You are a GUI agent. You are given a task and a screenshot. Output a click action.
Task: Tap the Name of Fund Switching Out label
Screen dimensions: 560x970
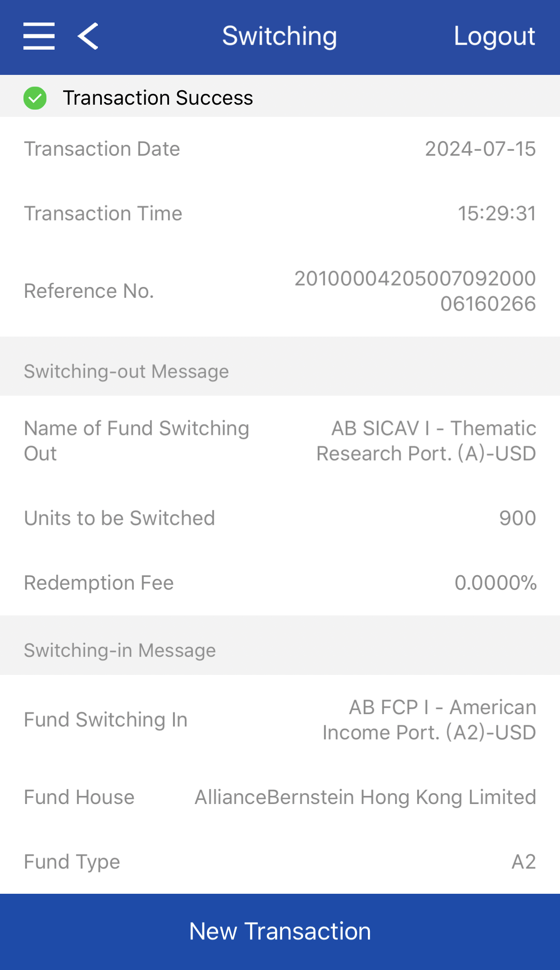tap(136, 441)
